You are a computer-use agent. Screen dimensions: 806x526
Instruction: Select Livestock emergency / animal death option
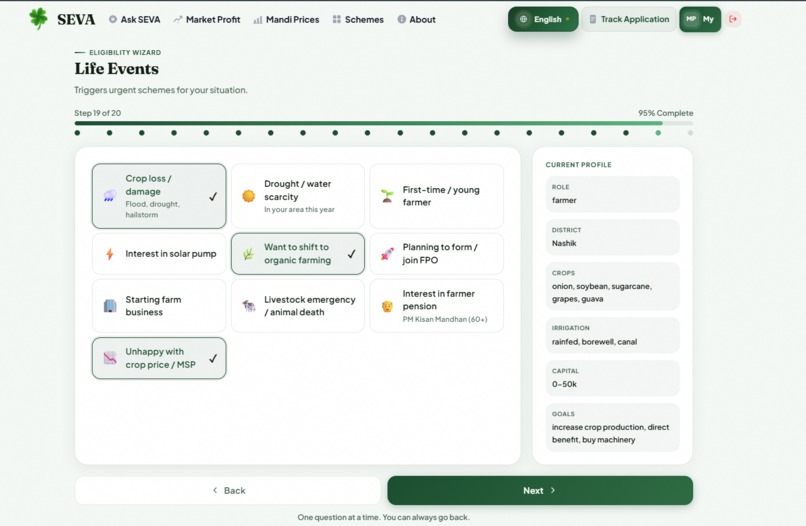tap(298, 306)
